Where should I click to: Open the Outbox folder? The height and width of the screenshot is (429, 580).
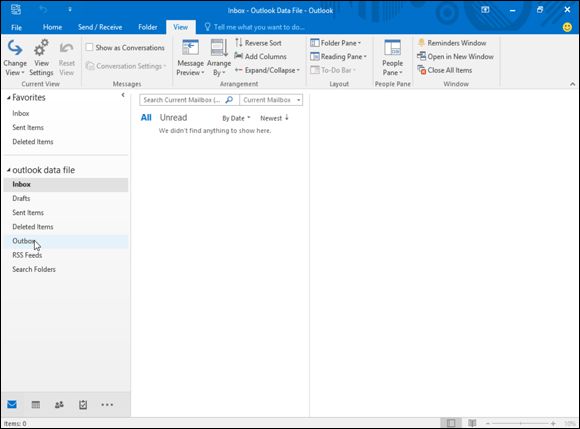tap(66, 241)
